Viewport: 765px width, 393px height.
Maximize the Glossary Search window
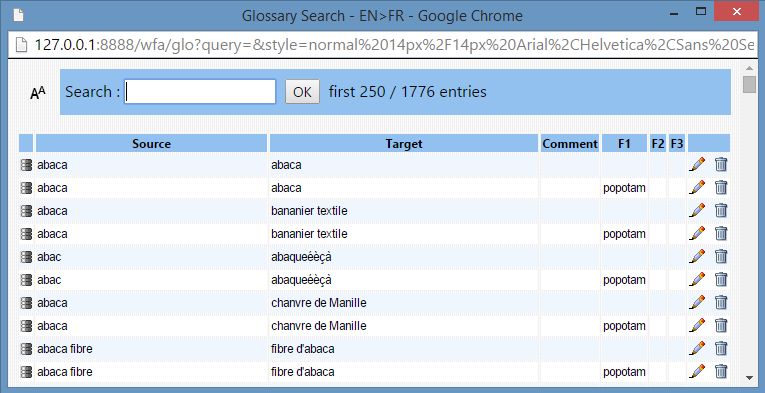(x=701, y=12)
